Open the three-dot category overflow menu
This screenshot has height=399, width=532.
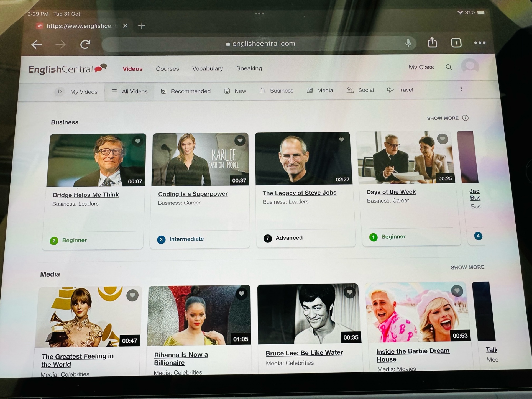(x=461, y=89)
